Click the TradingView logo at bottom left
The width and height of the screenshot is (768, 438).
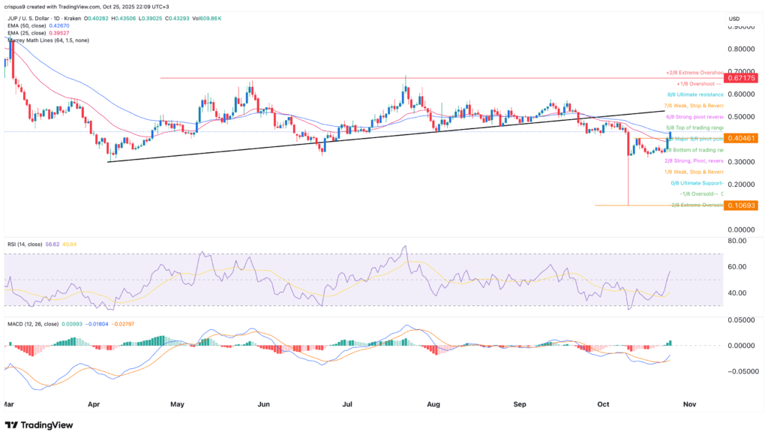pyautogui.click(x=39, y=425)
